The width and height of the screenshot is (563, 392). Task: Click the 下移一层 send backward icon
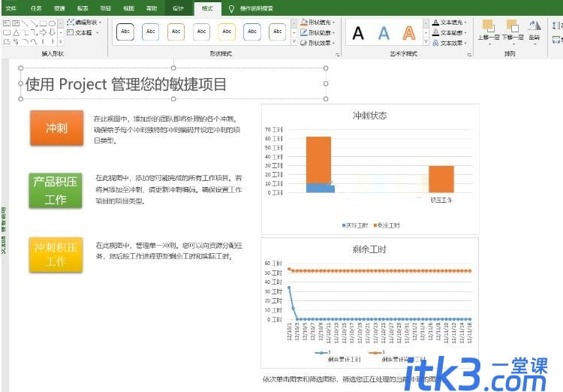pyautogui.click(x=513, y=26)
